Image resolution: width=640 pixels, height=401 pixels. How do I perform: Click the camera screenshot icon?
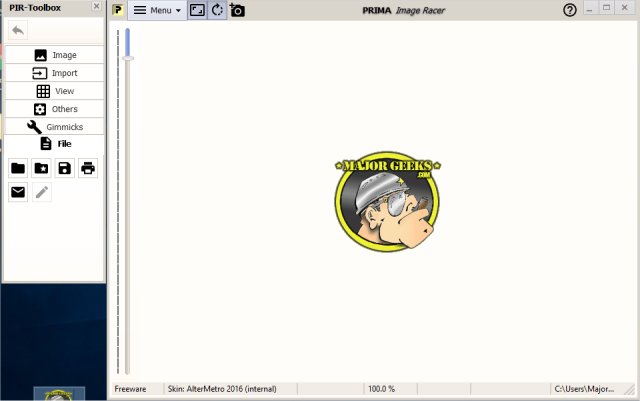click(237, 10)
